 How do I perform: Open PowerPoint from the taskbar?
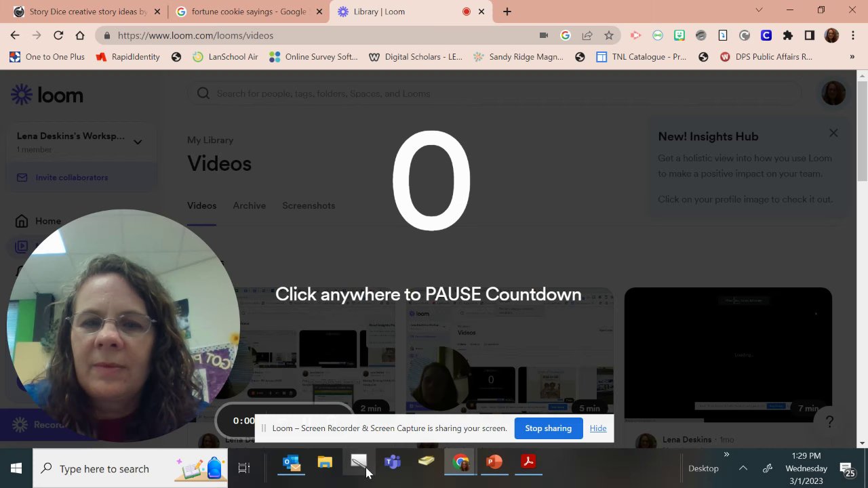click(494, 463)
